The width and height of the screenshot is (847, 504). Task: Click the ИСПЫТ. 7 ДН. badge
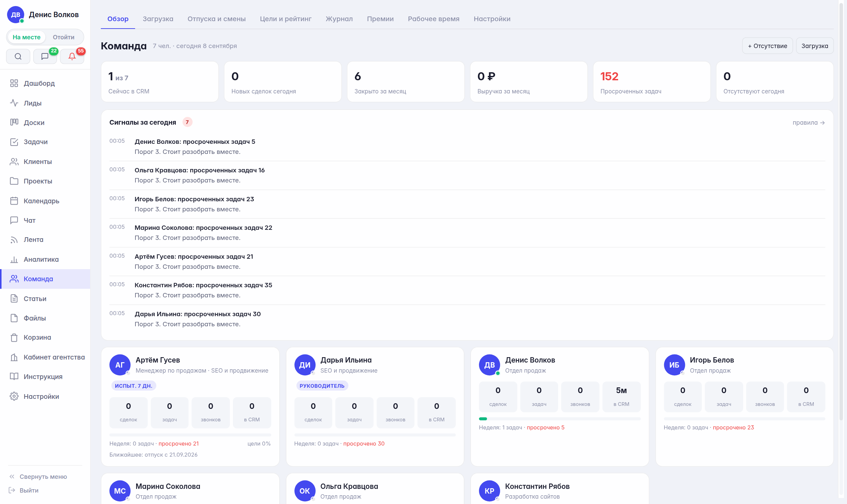pyautogui.click(x=133, y=386)
